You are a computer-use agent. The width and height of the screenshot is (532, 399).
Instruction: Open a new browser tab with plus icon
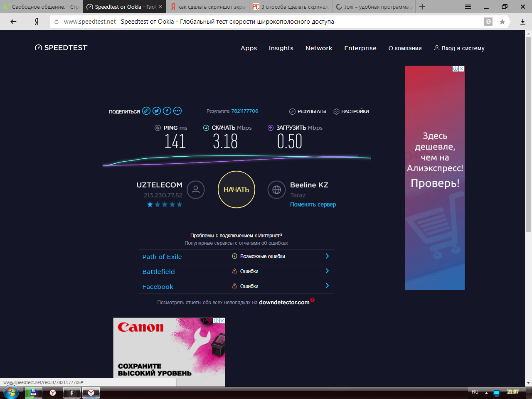click(x=422, y=7)
